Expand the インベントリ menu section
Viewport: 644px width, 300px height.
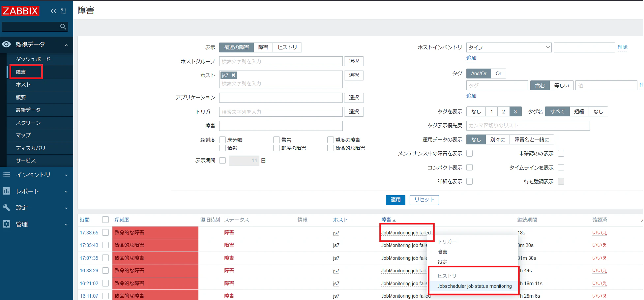(66, 175)
